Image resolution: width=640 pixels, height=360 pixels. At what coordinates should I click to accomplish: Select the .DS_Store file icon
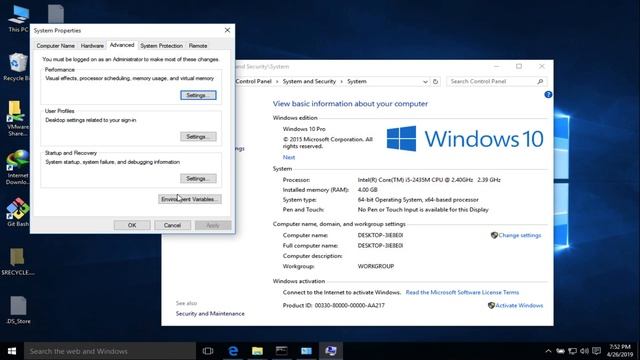(x=18, y=310)
